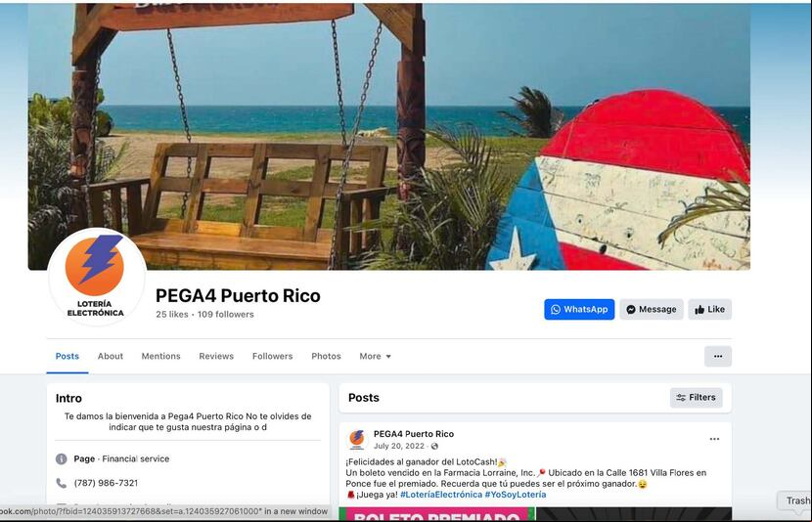Open the Mentions tab
This screenshot has width=812, height=522.
161,357
